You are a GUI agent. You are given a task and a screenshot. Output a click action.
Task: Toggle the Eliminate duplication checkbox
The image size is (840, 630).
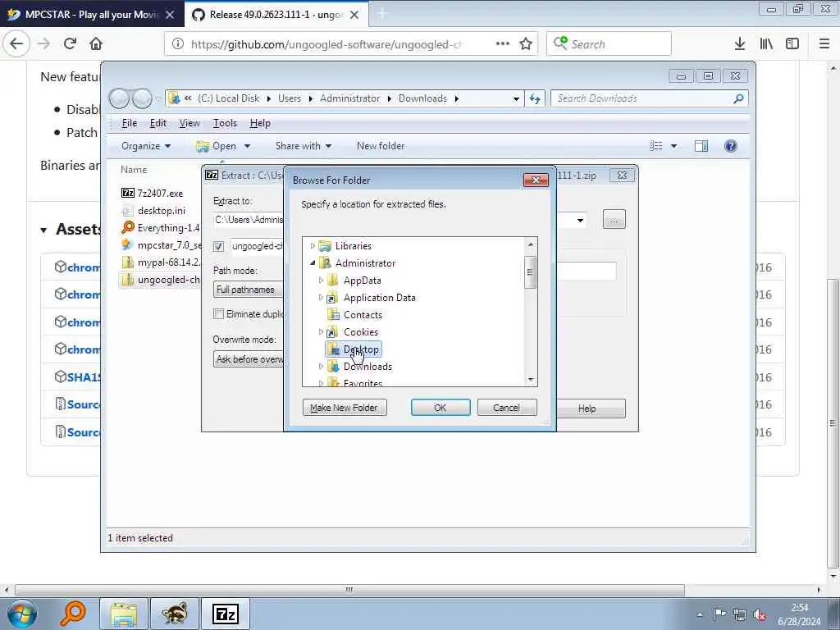click(x=218, y=314)
